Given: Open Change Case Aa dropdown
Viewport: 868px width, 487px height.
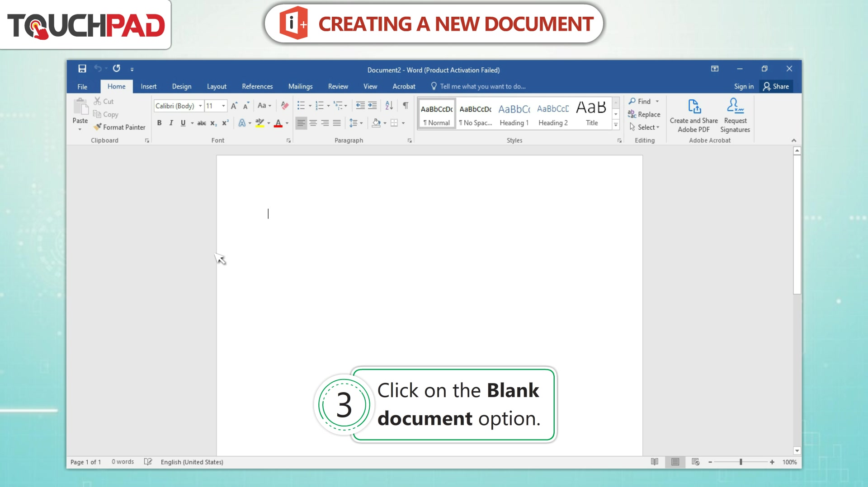Looking at the screenshot, I should 264,106.
